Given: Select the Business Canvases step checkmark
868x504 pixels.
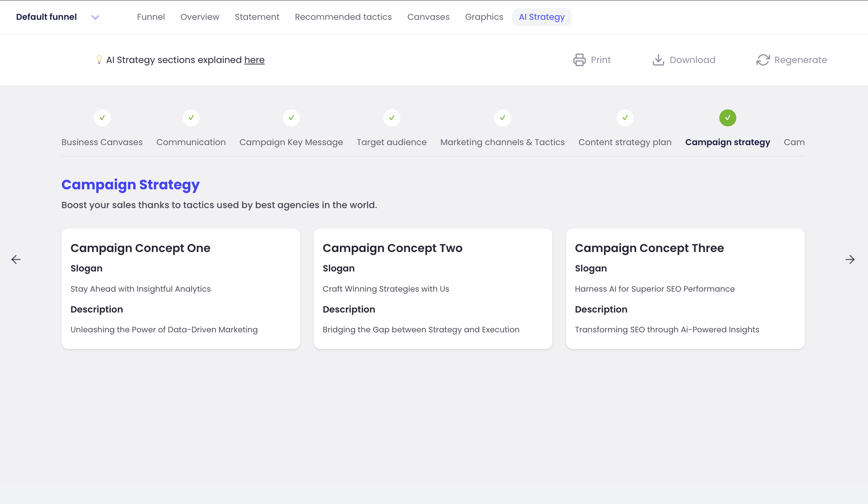Looking at the screenshot, I should pos(102,118).
